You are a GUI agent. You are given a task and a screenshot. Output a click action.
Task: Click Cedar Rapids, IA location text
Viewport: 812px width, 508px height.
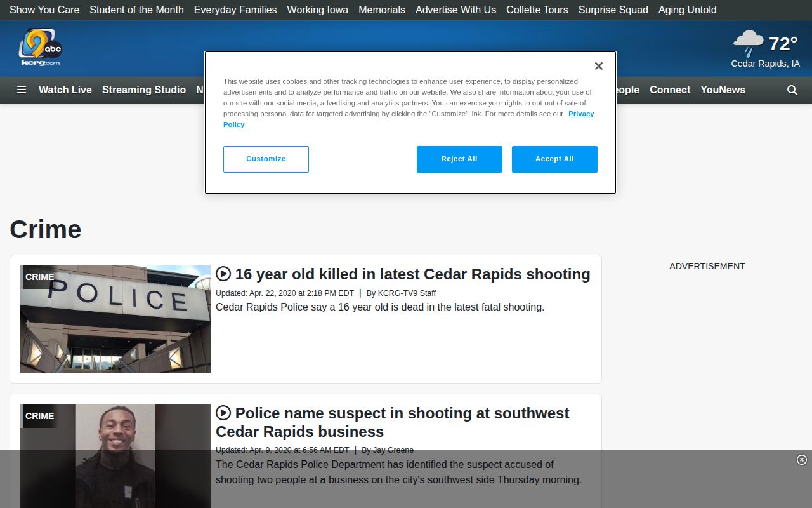point(765,63)
